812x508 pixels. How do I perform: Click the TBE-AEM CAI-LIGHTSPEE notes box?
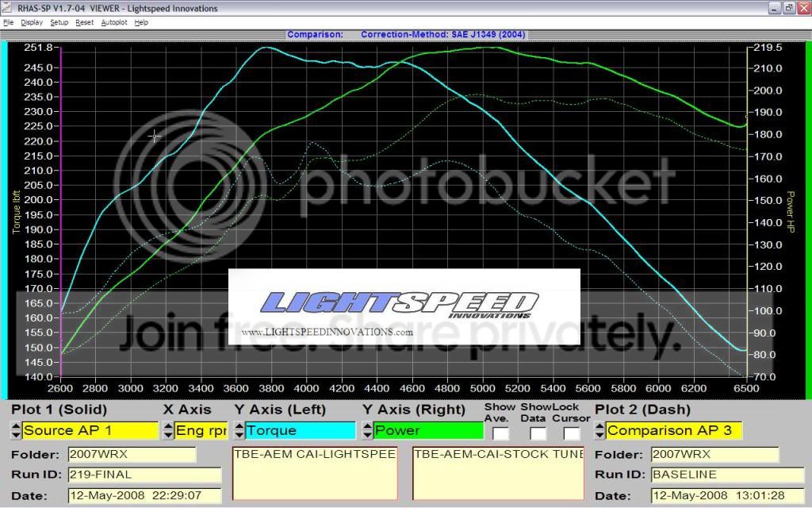click(315, 473)
